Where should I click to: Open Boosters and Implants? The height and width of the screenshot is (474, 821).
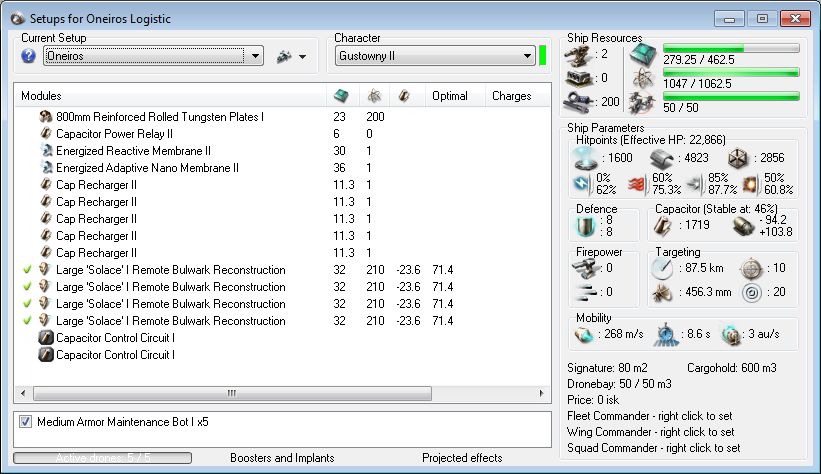point(282,458)
